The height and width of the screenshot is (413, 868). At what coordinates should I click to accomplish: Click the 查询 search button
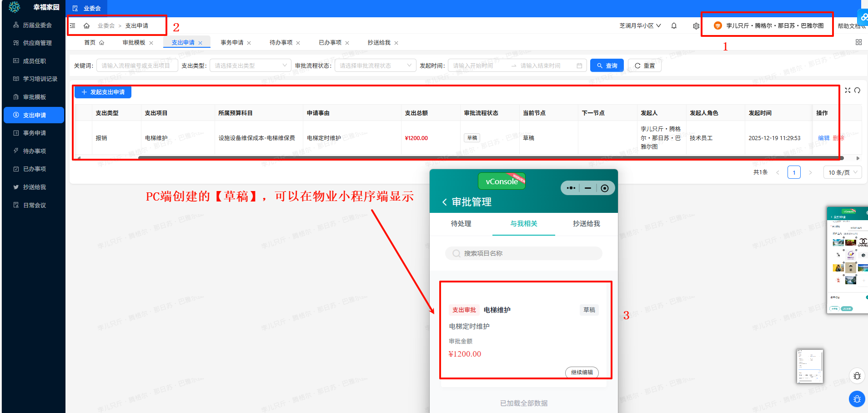pos(607,65)
